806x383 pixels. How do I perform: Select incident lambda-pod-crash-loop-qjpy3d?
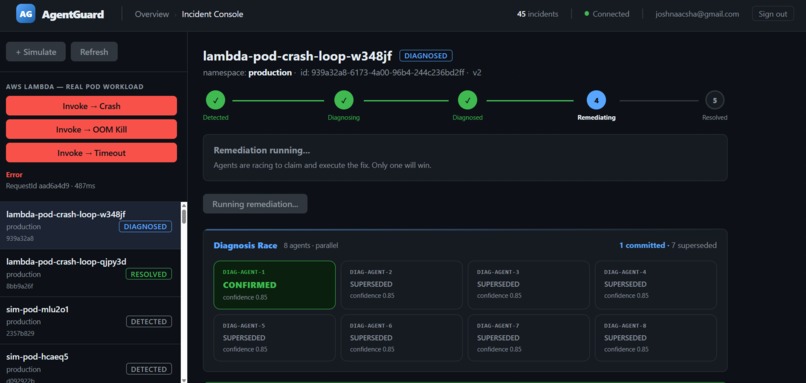(x=90, y=273)
